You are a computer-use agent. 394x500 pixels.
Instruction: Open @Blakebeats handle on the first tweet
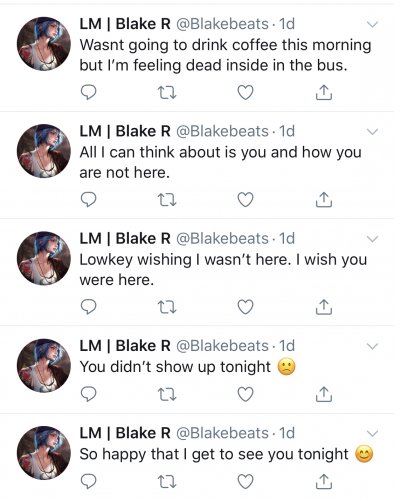[222, 24]
